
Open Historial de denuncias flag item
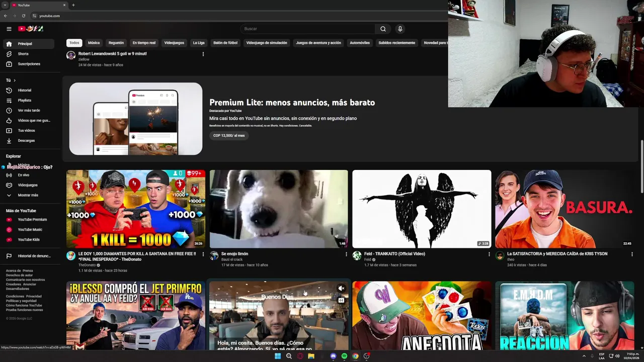click(x=28, y=256)
